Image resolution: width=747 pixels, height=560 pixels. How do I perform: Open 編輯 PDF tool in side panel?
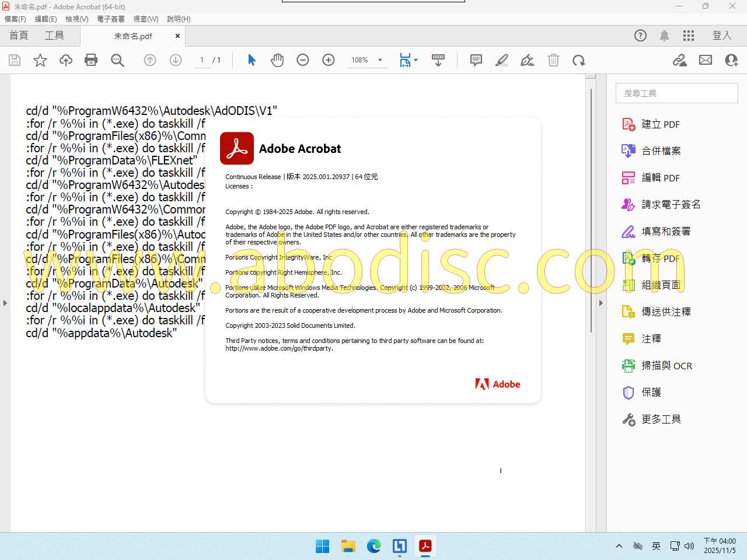coord(660,178)
